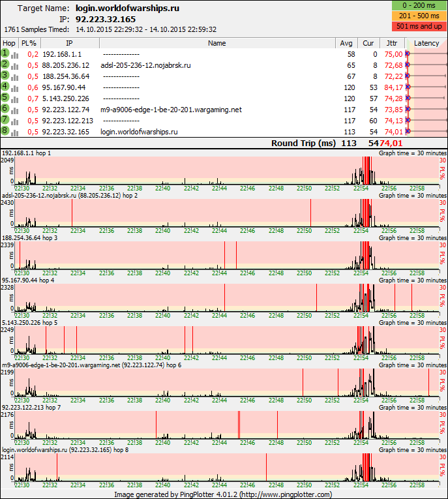Click the Name column header
Screen dimensions: 448x499
coord(217,43)
